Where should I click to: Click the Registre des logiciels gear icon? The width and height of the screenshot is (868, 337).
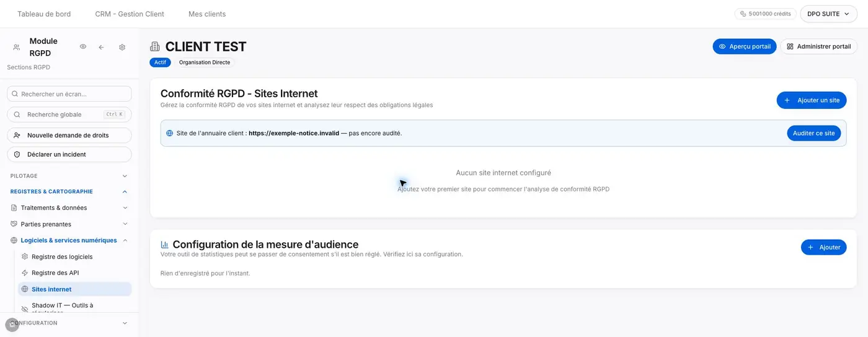[x=25, y=256]
